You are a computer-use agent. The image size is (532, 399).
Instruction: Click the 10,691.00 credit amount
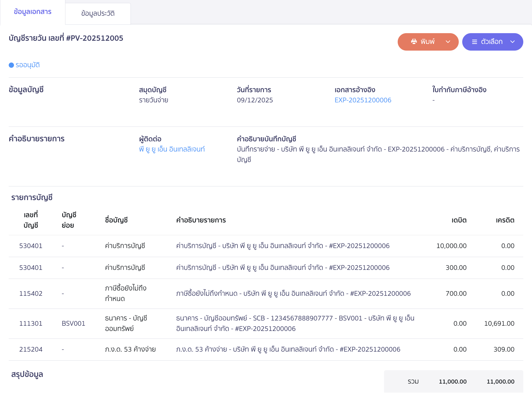coord(499,323)
